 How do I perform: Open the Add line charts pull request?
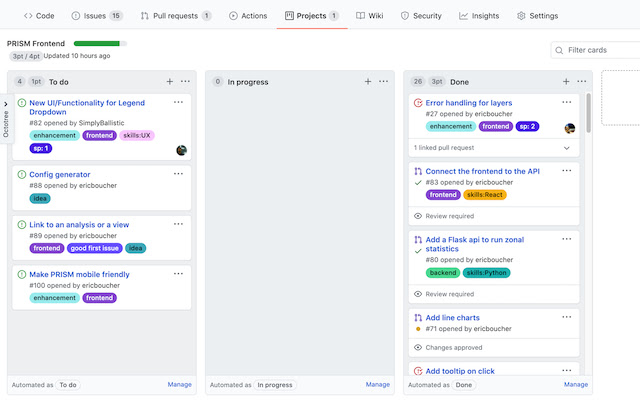[452, 318]
